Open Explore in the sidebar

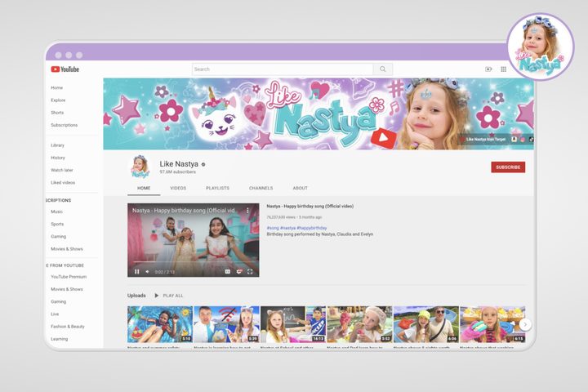pyautogui.click(x=58, y=100)
